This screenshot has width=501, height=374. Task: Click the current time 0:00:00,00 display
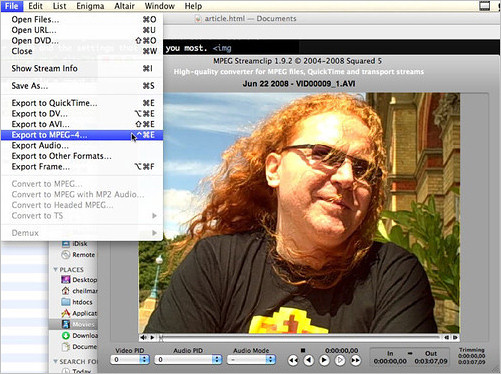coord(341,350)
